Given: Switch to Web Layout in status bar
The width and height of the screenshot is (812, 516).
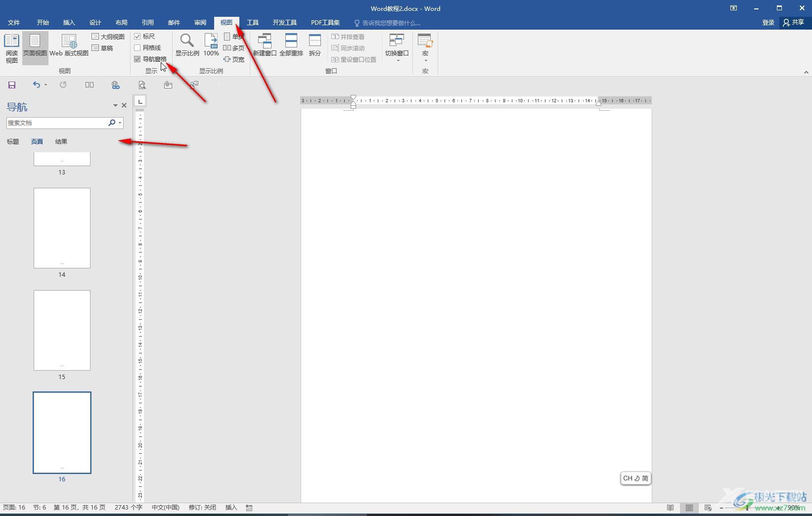Looking at the screenshot, I should 708,508.
